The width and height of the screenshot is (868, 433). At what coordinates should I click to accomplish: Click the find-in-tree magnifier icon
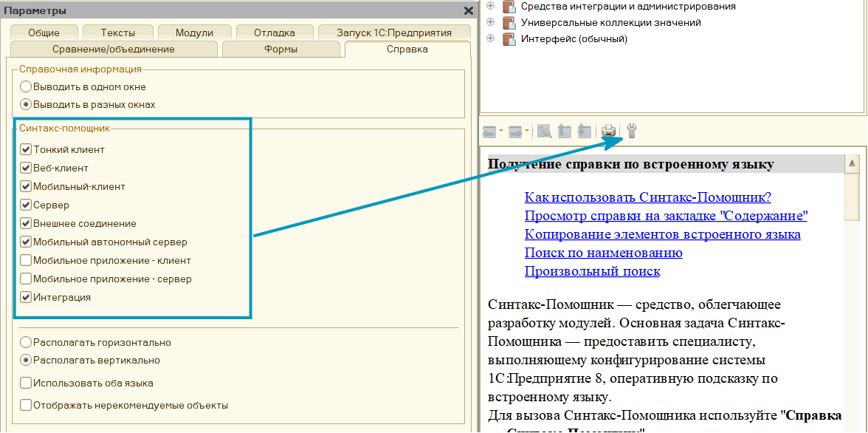pos(545,132)
